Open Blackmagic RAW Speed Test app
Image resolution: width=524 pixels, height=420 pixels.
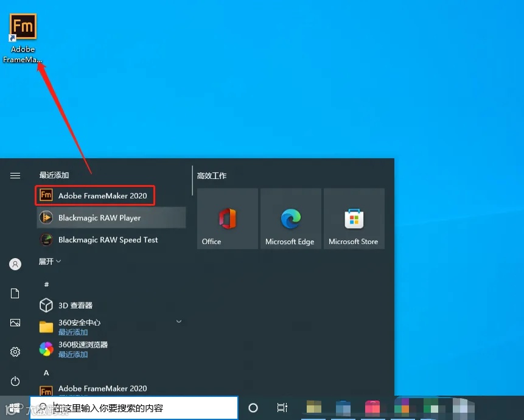coord(111,240)
